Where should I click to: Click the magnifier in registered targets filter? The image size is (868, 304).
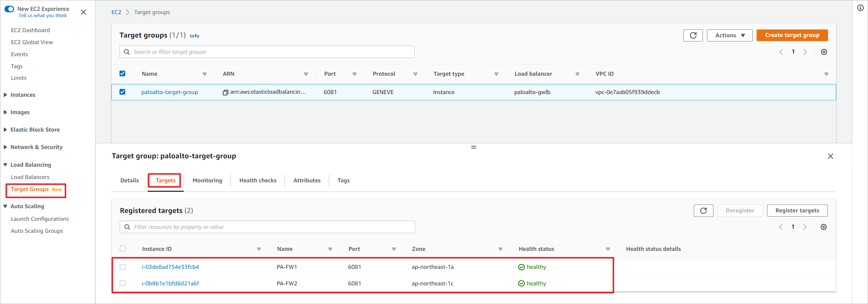127,227
